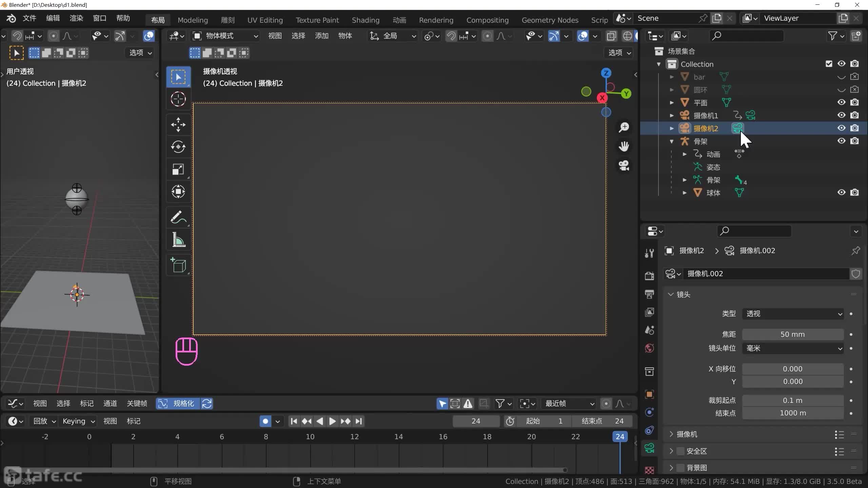Disable 平面 in renders via camera icon

click(x=854, y=102)
